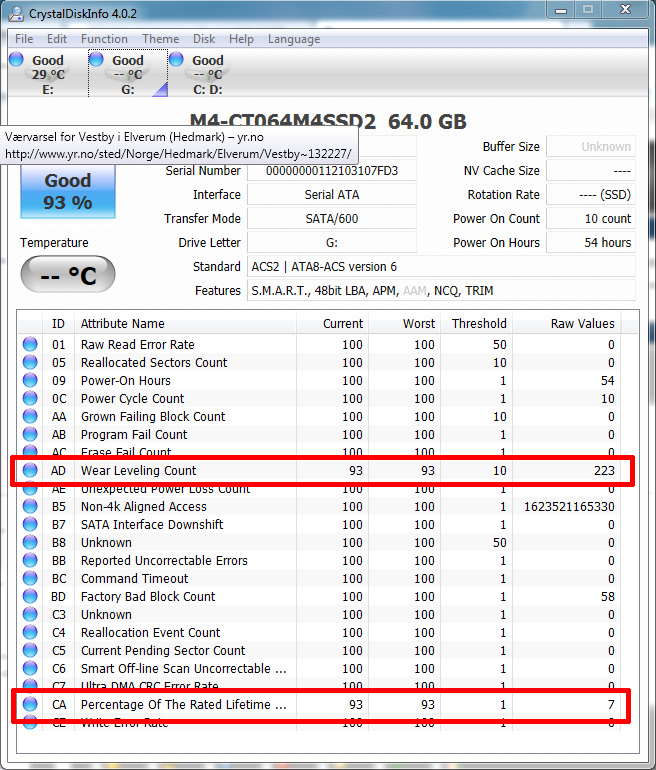Click raw value 1623521165330
The width and height of the screenshot is (656, 770).
point(569,506)
